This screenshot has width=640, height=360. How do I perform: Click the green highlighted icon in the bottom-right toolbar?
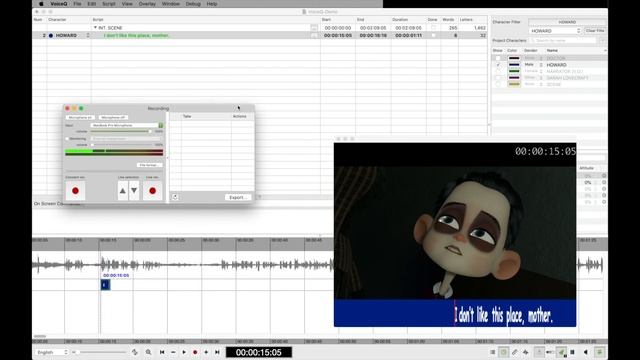[x=562, y=352]
